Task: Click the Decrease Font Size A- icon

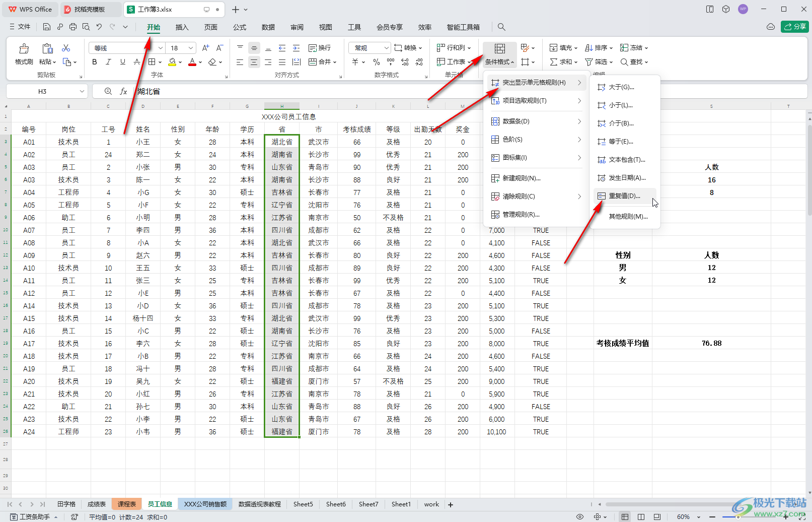Action: tap(219, 48)
